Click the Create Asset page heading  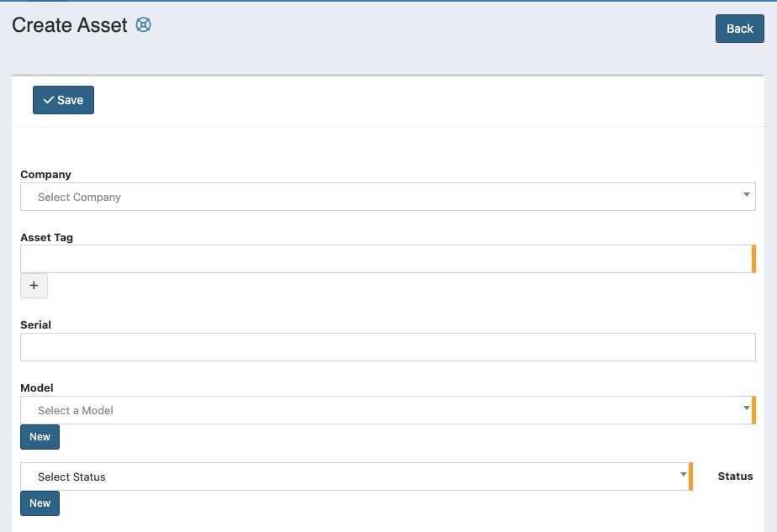[70, 25]
